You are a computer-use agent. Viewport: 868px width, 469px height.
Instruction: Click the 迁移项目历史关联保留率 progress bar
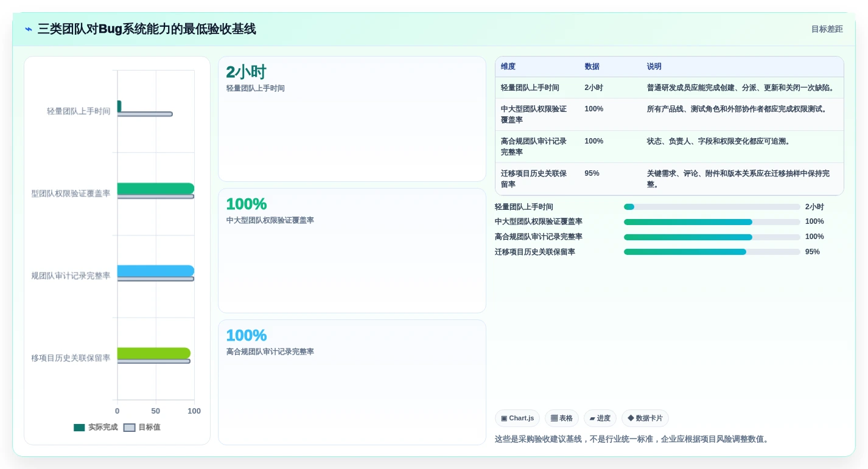coord(712,252)
